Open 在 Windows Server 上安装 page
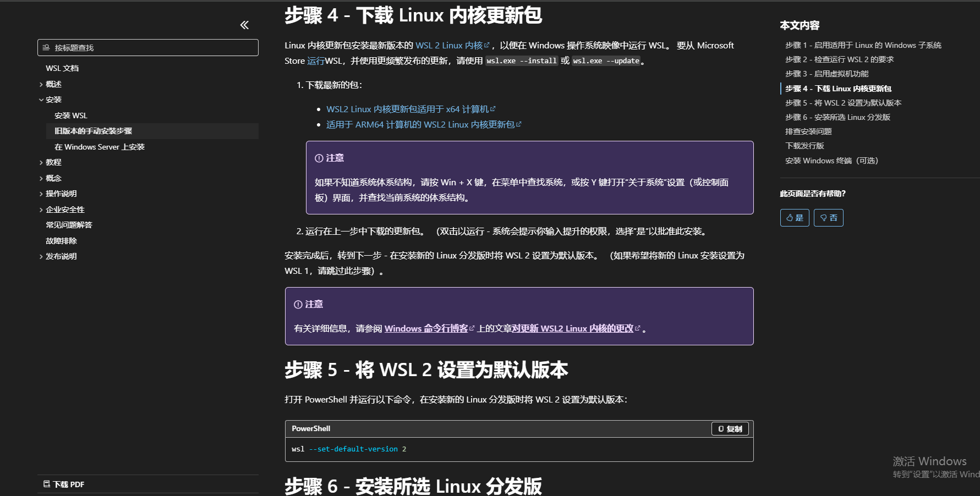The height and width of the screenshot is (496, 980). pos(100,147)
